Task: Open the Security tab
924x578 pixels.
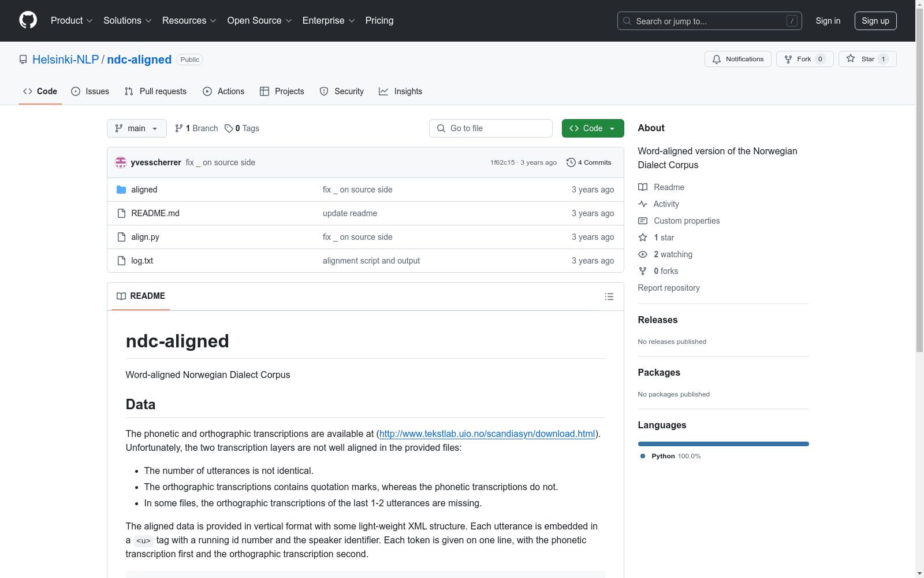Action: coord(342,91)
